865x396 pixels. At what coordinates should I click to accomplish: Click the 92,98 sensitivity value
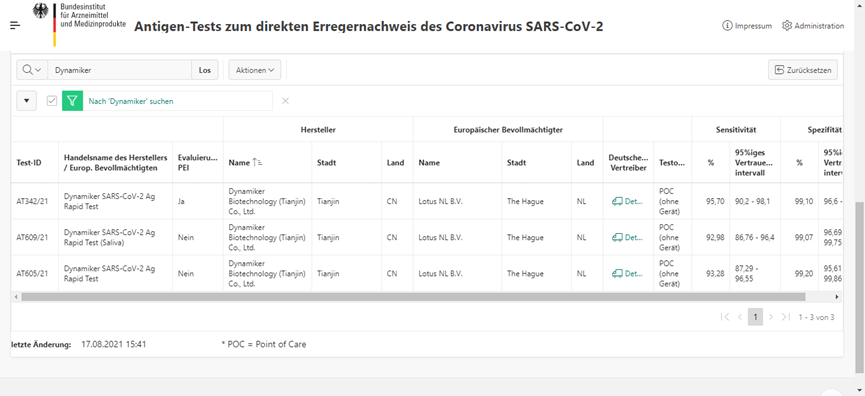tap(716, 237)
